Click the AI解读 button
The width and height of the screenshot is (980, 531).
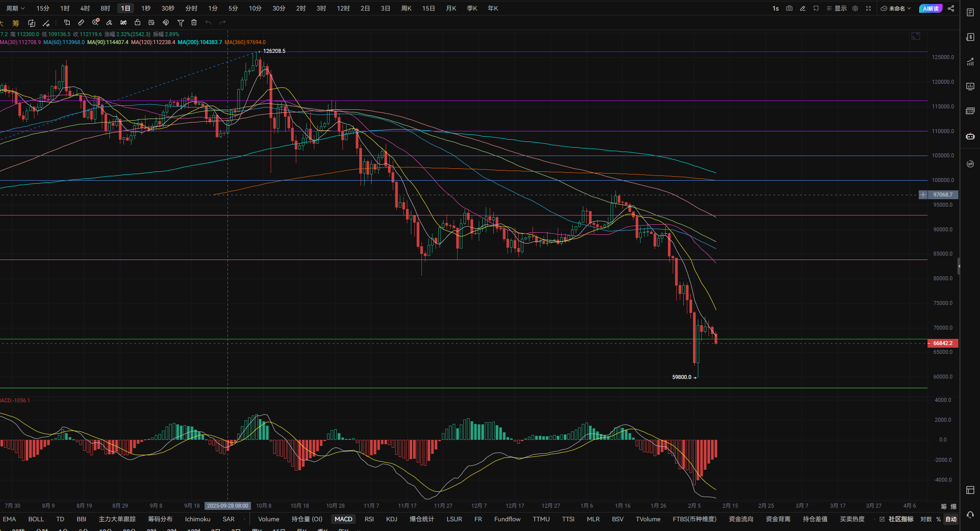(x=931, y=8)
